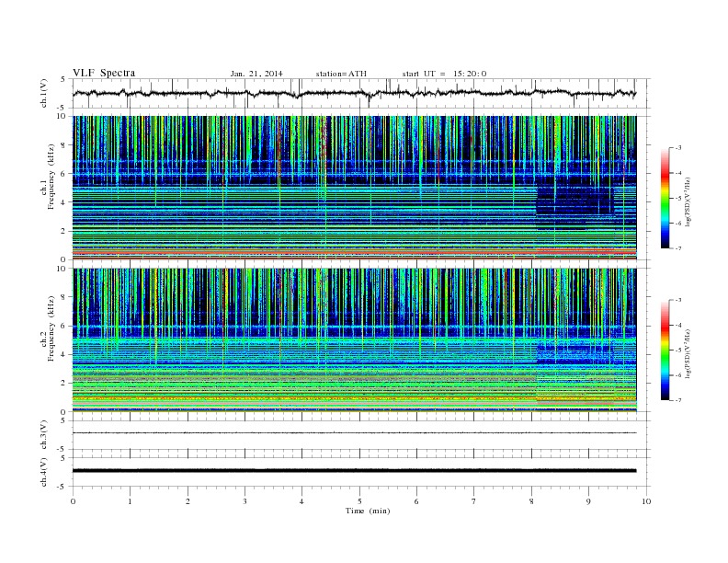This screenshot has height=563, width=728.
Task: Click the '8' kHz tick of ch.1 spectrogram
Action: point(63,145)
